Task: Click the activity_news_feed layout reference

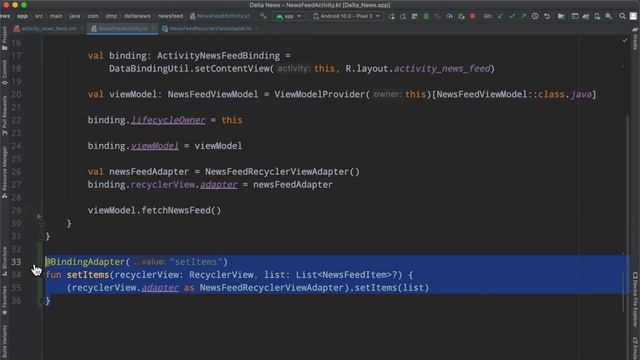Action: coord(442,69)
